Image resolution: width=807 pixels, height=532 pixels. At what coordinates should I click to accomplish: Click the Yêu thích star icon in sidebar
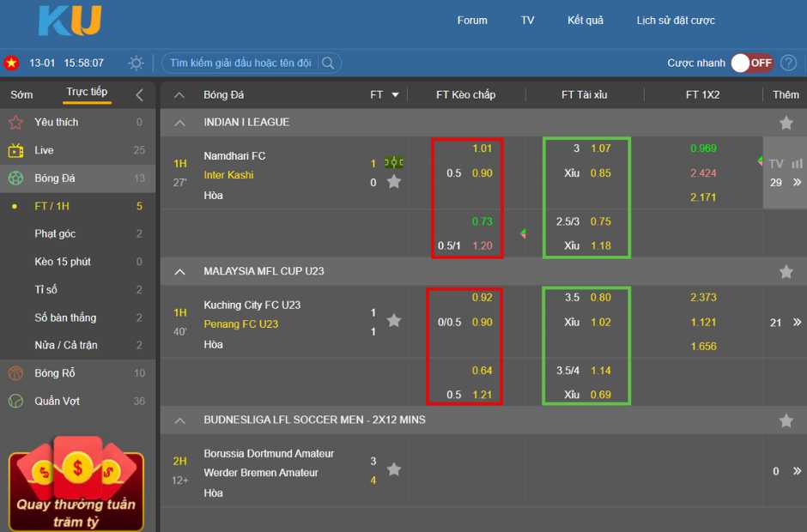coord(16,123)
